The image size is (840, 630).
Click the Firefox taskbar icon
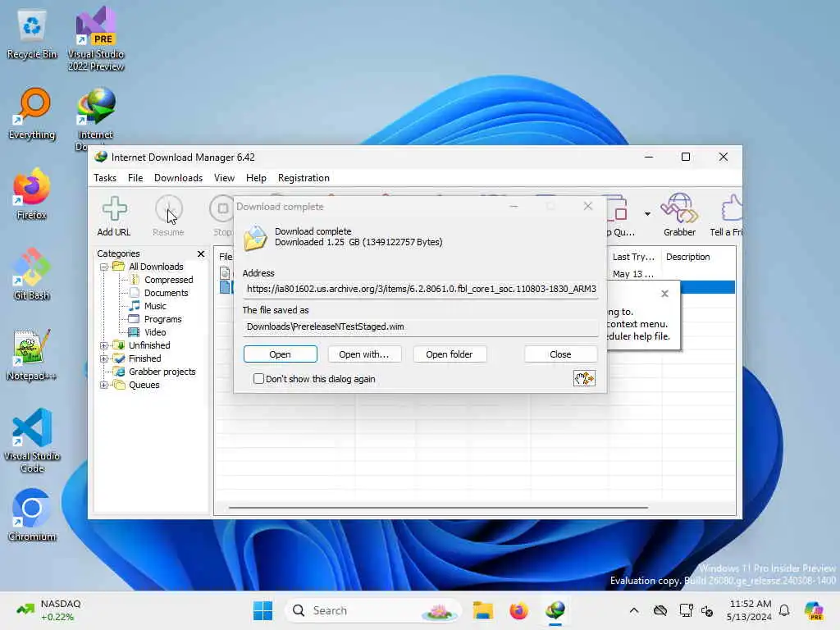(518, 610)
